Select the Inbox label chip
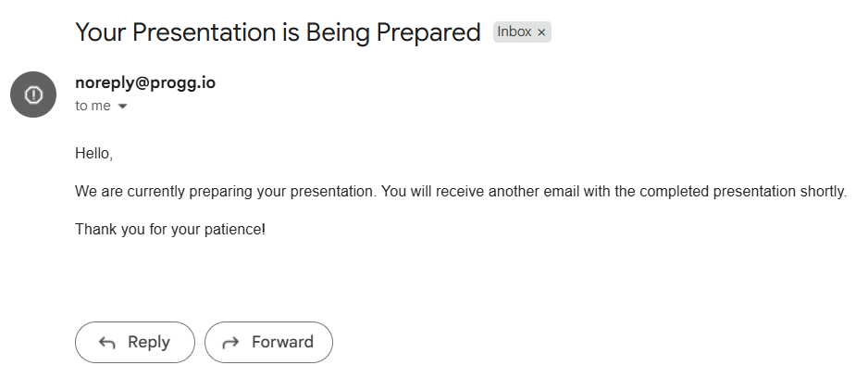 coord(522,32)
